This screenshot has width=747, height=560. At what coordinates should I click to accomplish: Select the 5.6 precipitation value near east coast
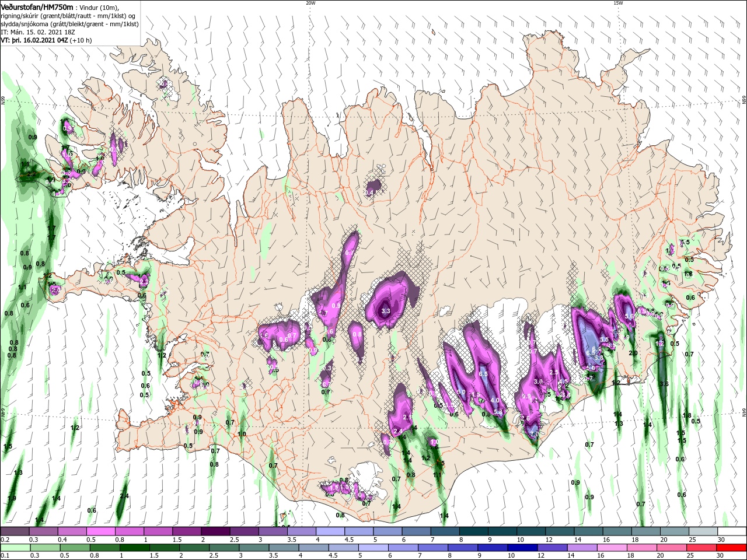tap(629, 317)
